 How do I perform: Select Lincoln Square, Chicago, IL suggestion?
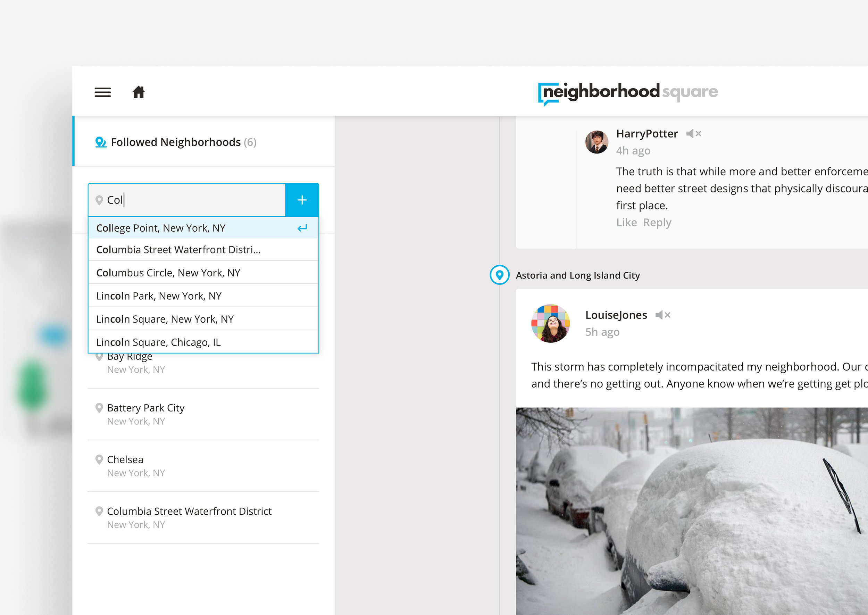(x=203, y=342)
